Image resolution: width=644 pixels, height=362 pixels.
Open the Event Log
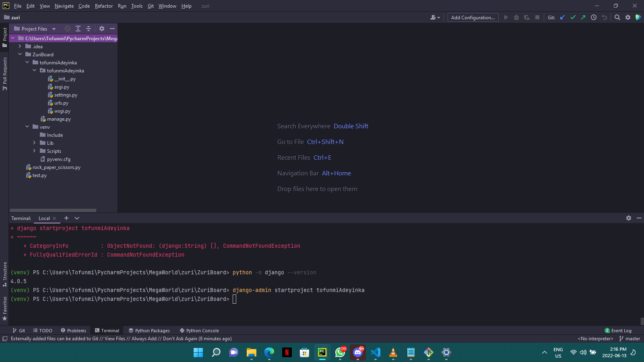(618, 331)
